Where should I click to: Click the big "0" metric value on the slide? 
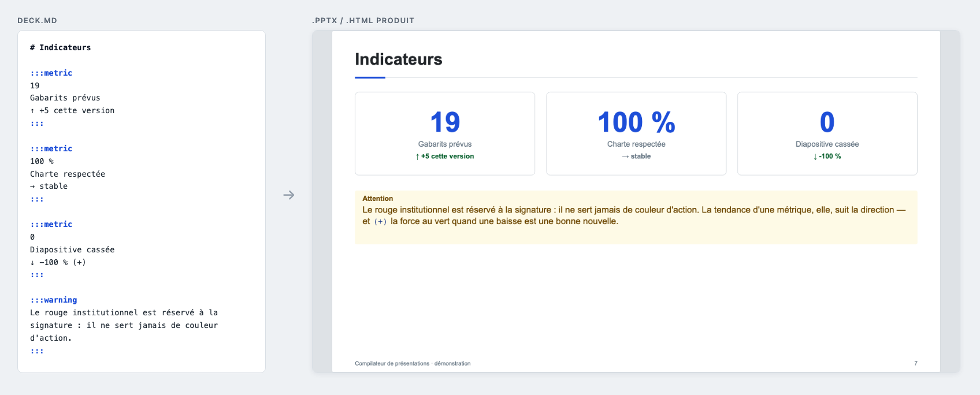coord(827,122)
